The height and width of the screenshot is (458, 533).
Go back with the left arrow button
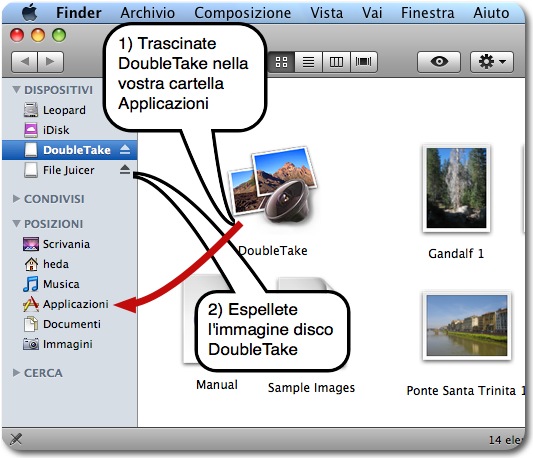tap(24, 62)
